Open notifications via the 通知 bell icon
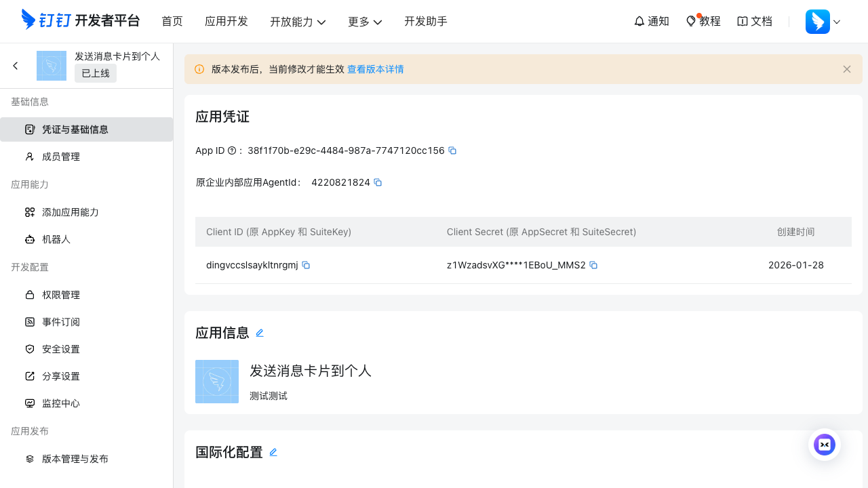The width and height of the screenshot is (868, 488). coord(650,21)
